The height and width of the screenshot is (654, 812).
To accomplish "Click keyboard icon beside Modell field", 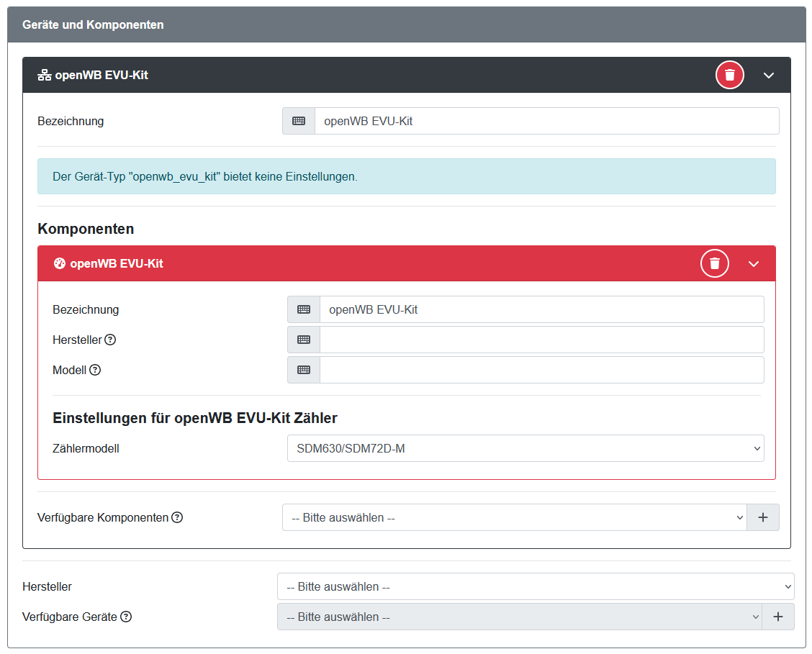I will [x=304, y=370].
